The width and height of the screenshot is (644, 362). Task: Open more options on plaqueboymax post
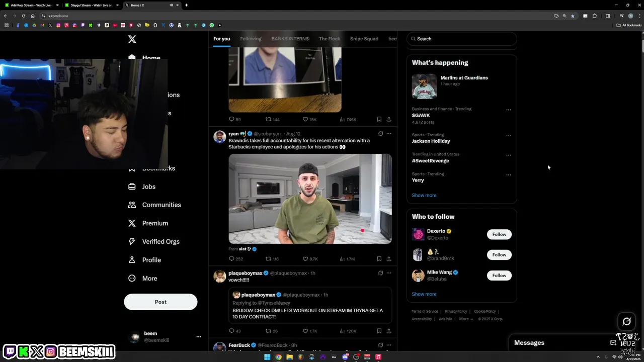click(389, 273)
